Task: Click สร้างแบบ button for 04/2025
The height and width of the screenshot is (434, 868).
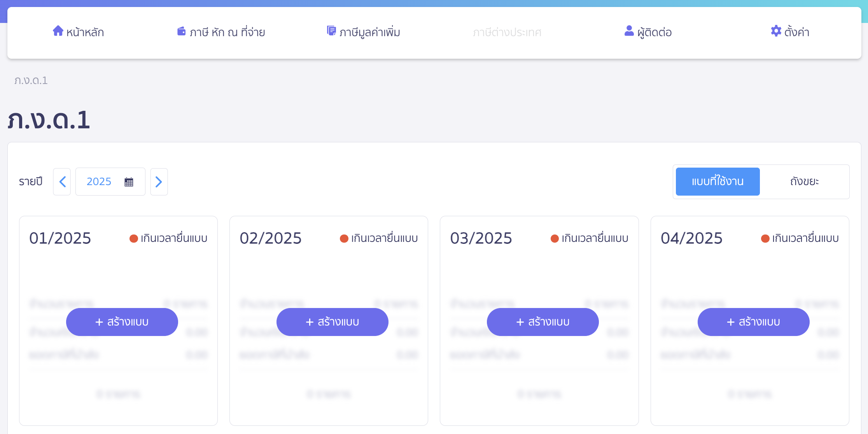Action: coord(753,322)
